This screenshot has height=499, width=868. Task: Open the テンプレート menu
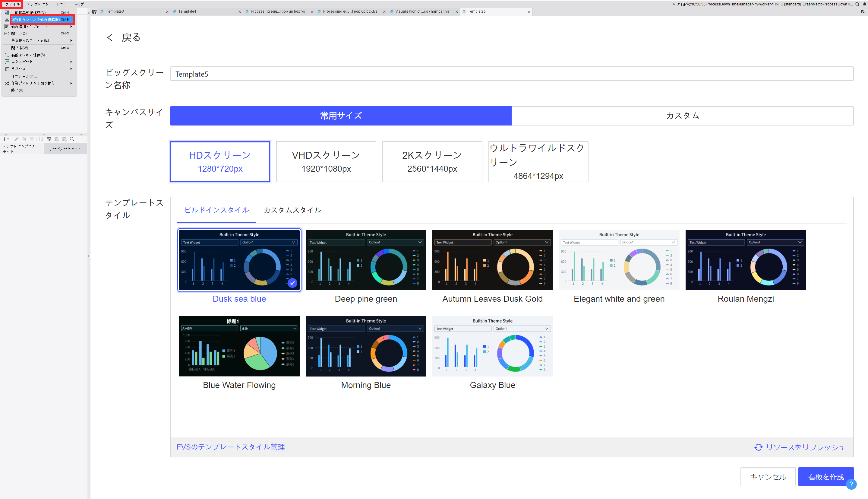point(37,4)
